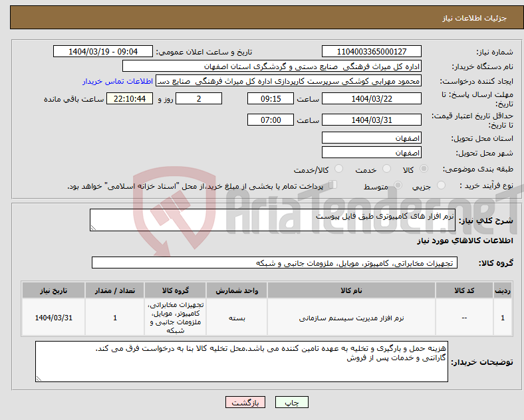The image size is (524, 420).
Task: Select the متوسط purchase type radio
Action: 398,185
